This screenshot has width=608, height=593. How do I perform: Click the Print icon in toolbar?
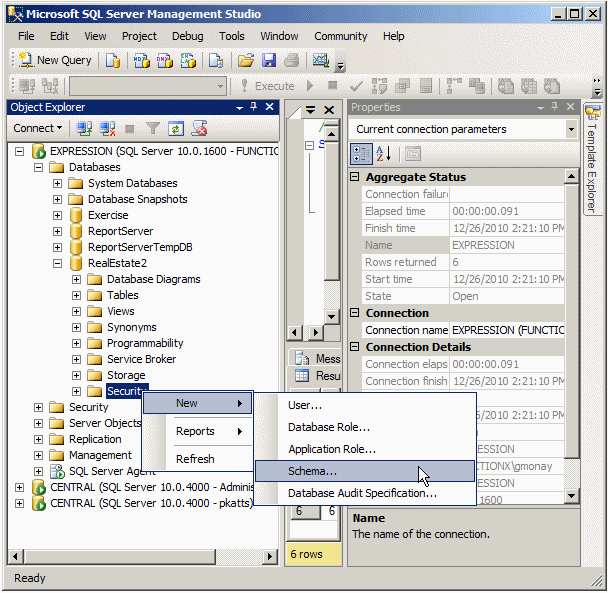pos(292,61)
